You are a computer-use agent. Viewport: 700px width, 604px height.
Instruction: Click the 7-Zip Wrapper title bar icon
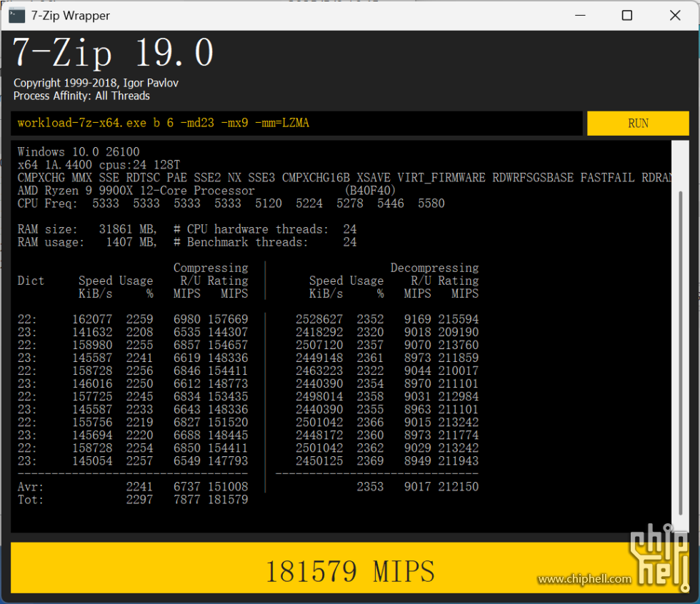[x=17, y=16]
